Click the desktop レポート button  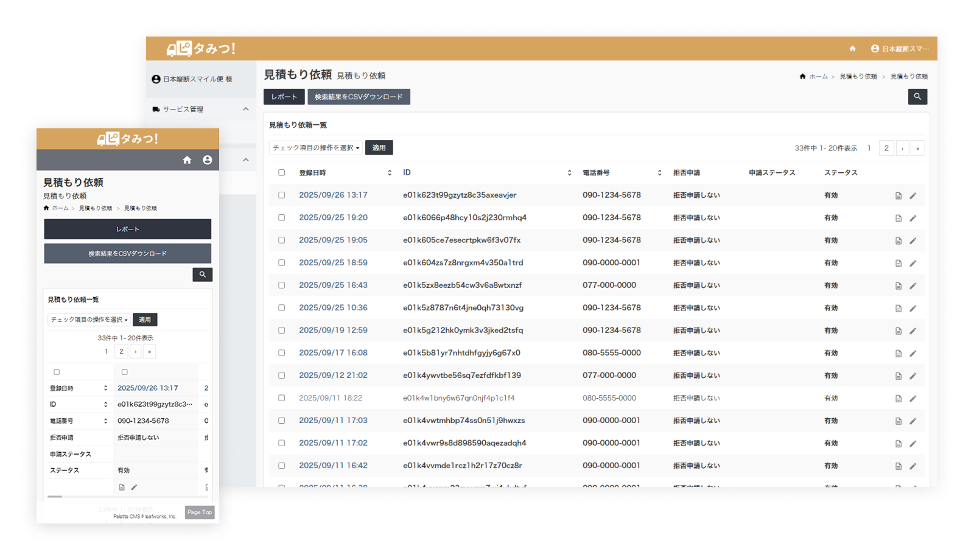[284, 97]
